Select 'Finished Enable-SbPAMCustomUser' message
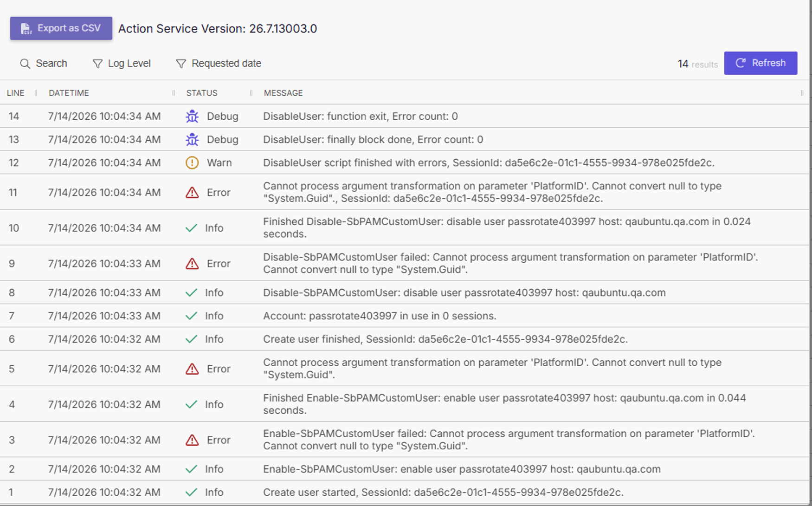Image resolution: width=812 pixels, height=506 pixels. 504,404
